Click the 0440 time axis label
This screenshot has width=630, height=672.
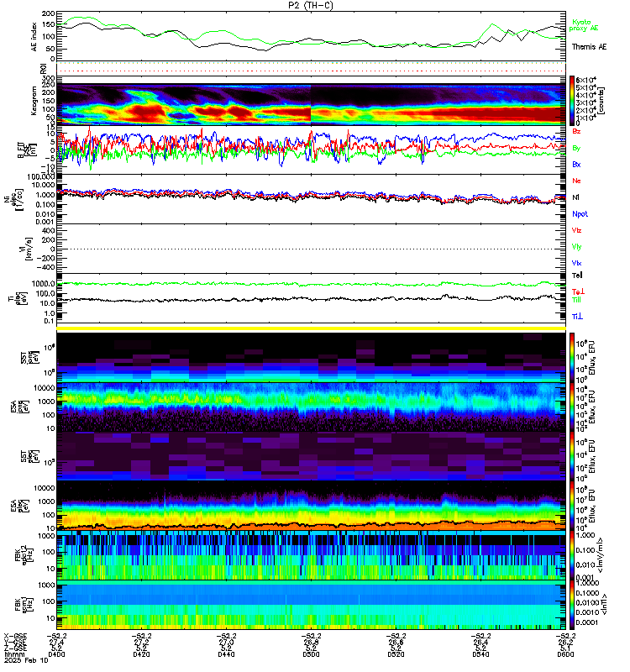(x=226, y=654)
